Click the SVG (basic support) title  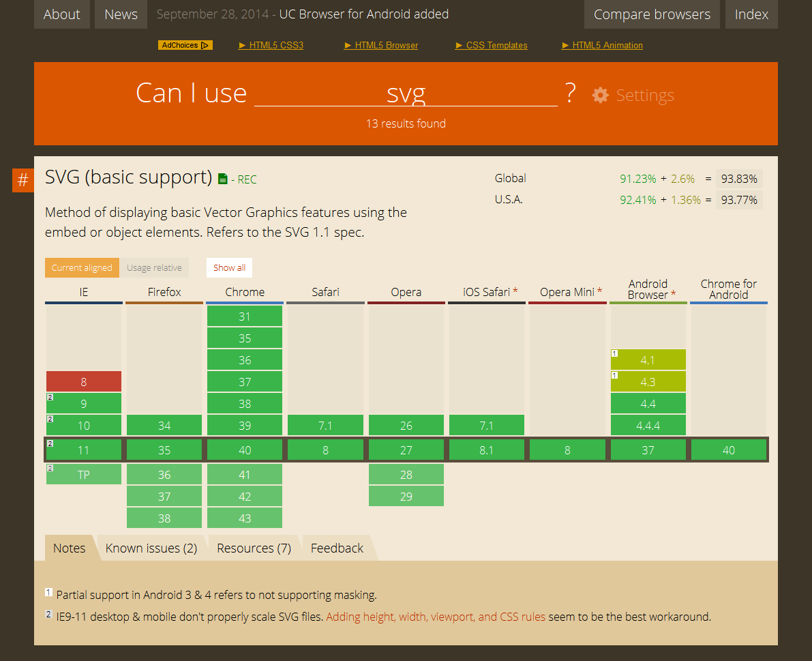point(128,177)
